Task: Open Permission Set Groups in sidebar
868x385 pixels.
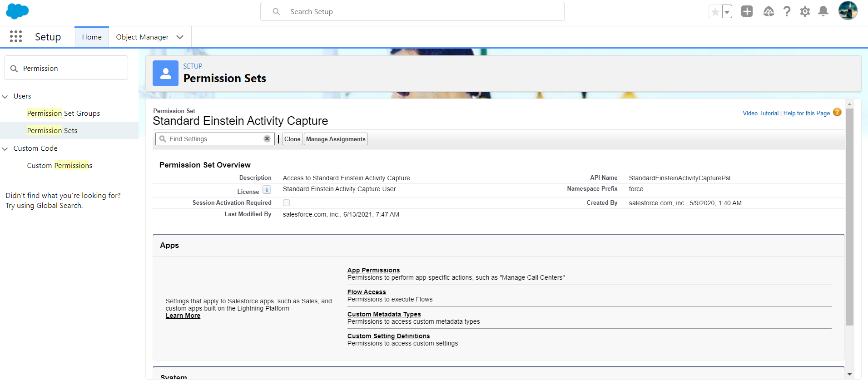Action: coord(63,114)
